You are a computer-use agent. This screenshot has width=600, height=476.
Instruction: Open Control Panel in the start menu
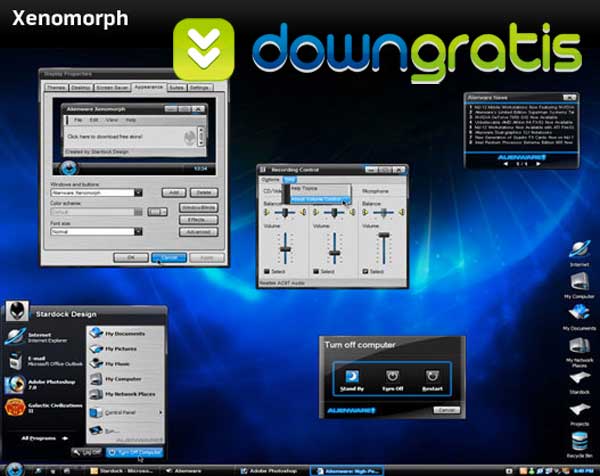125,412
